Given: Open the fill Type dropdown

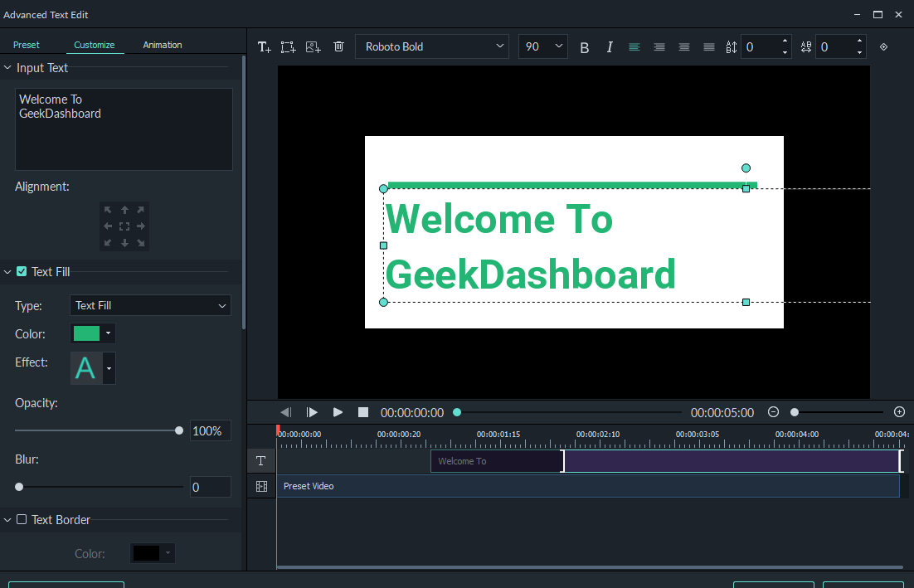Looking at the screenshot, I should 149,305.
